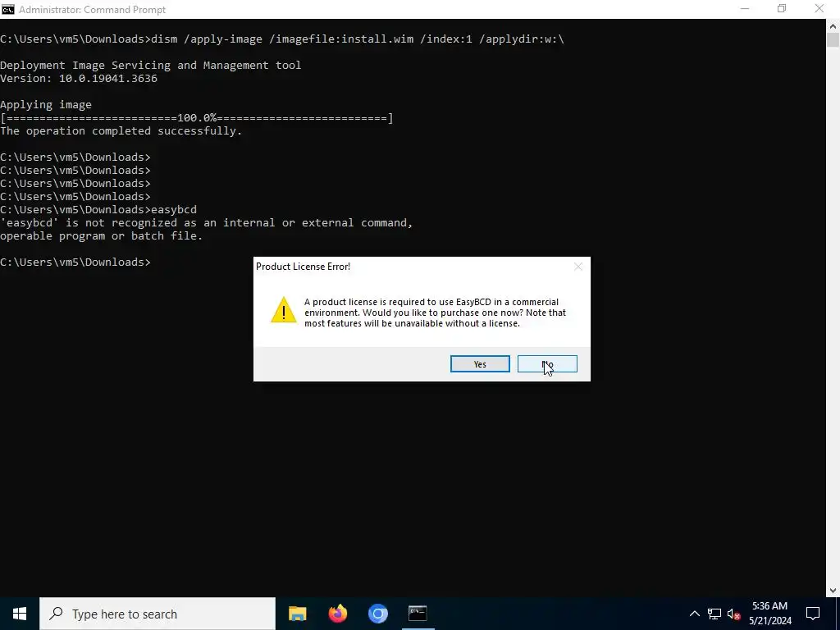
Task: Minimize the Command Prompt window
Action: tap(745, 9)
